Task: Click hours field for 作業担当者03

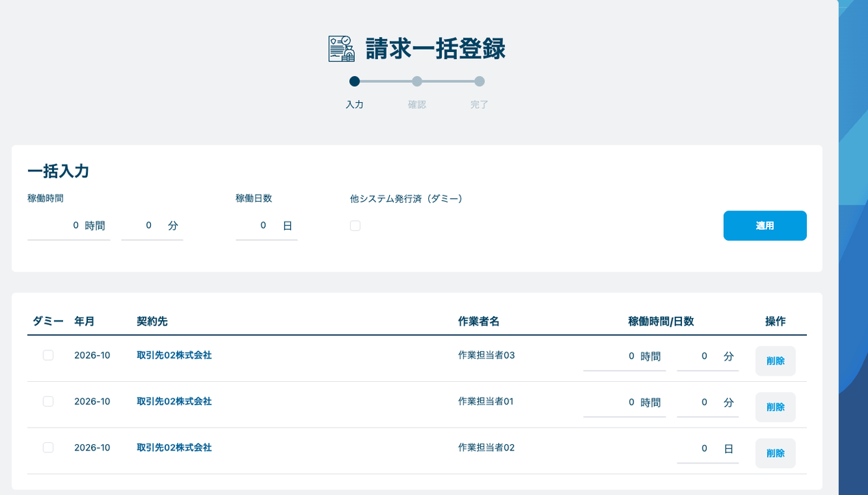Action: 624,357
